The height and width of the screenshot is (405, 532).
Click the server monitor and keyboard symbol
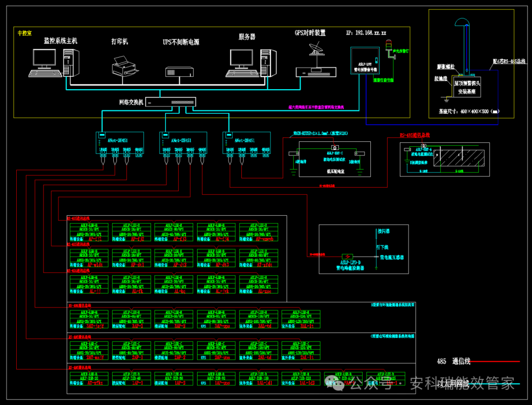click(x=242, y=63)
